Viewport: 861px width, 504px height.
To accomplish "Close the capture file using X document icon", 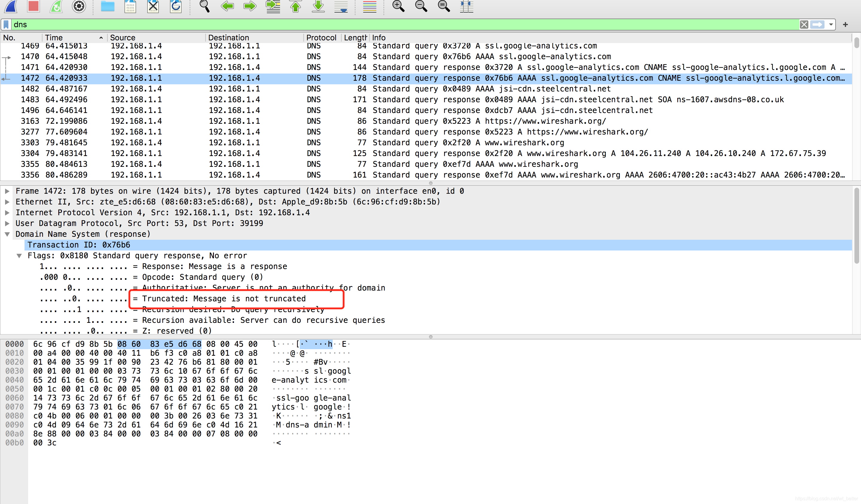I will point(153,6).
